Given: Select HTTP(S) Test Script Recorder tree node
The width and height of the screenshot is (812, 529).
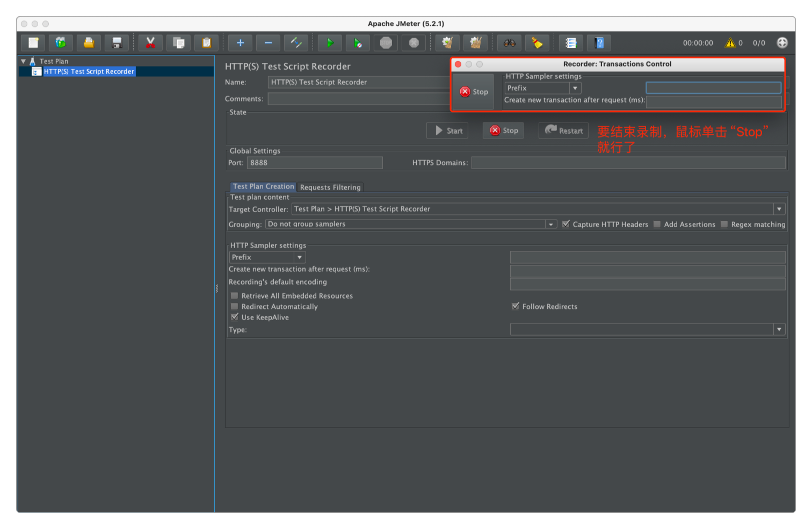Looking at the screenshot, I should 89,71.
